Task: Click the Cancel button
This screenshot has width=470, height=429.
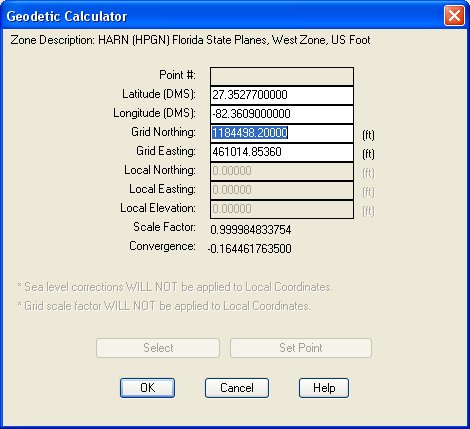Action: [x=237, y=388]
